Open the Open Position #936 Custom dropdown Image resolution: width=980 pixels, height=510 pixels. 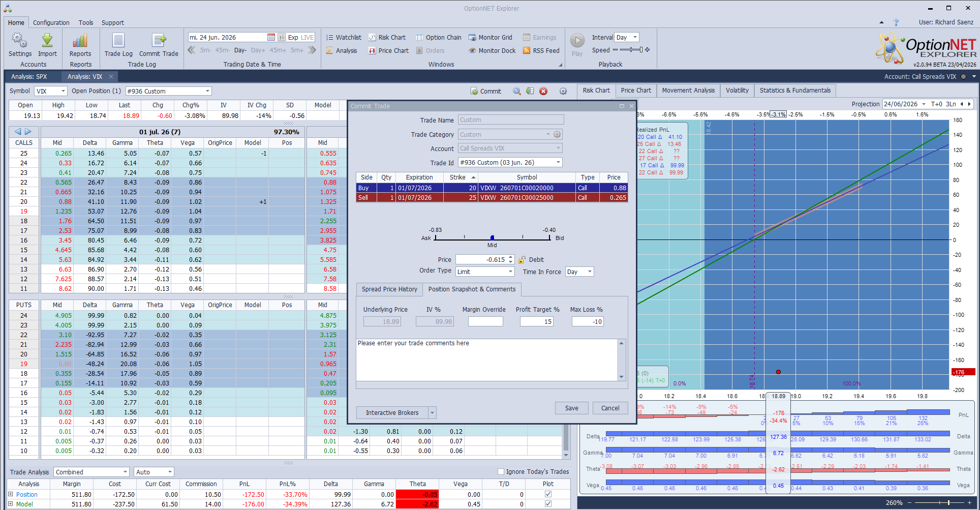pos(207,91)
